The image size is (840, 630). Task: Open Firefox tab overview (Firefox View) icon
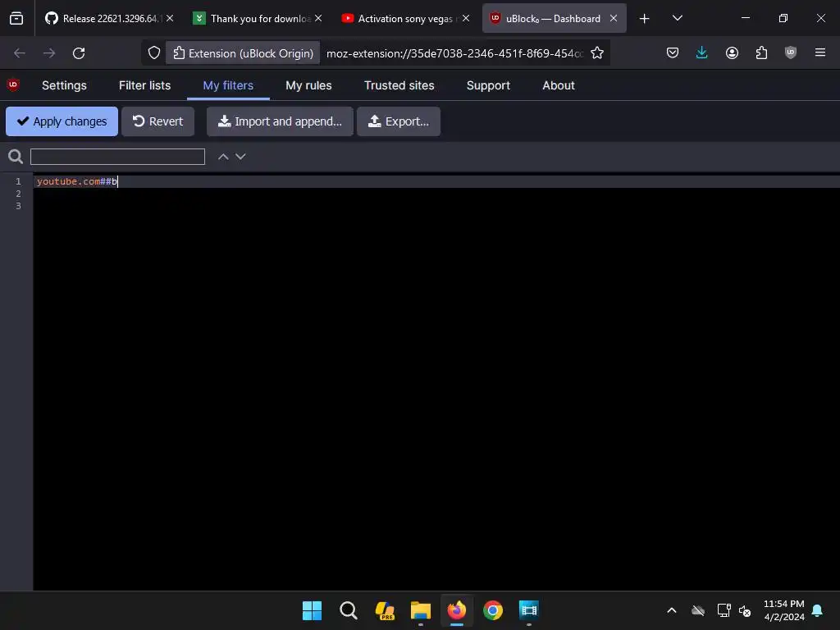(x=16, y=18)
